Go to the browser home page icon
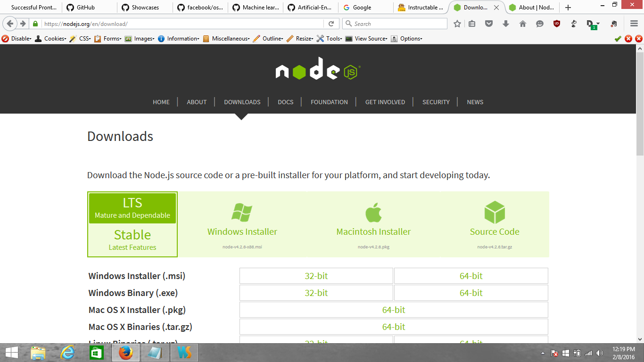This screenshot has width=644, height=362. [523, 24]
